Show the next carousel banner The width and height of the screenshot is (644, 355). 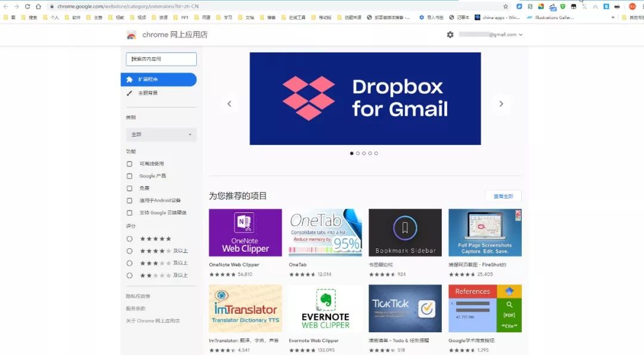tap(501, 104)
